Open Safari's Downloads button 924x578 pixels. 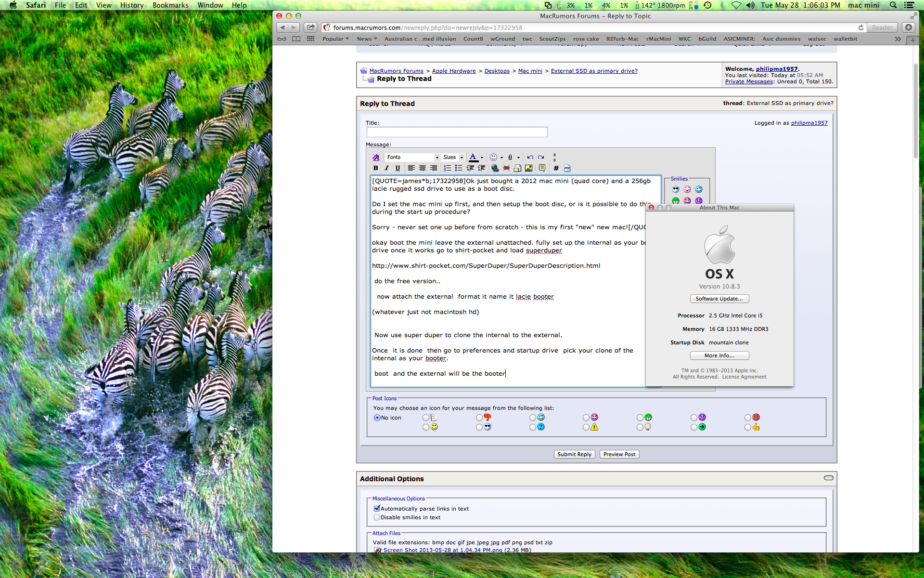(909, 27)
